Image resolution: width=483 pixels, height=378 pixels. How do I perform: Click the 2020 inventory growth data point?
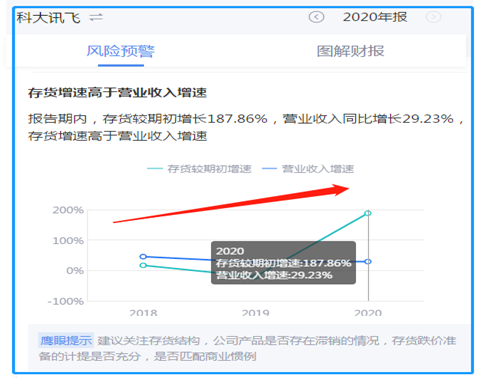click(x=368, y=213)
